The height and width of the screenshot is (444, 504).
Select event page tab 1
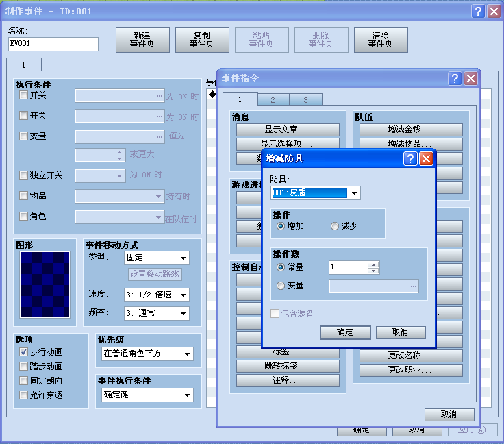(24, 65)
